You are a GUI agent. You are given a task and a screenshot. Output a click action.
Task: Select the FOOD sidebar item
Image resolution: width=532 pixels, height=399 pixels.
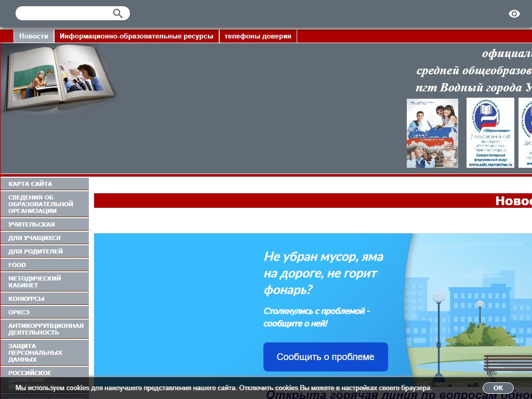click(45, 265)
